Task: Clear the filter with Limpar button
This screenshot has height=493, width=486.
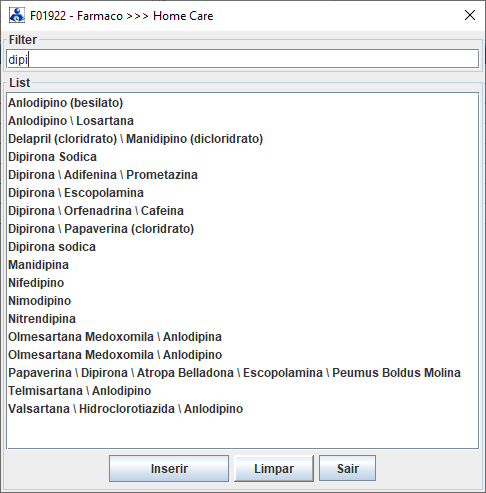Action: tap(274, 468)
